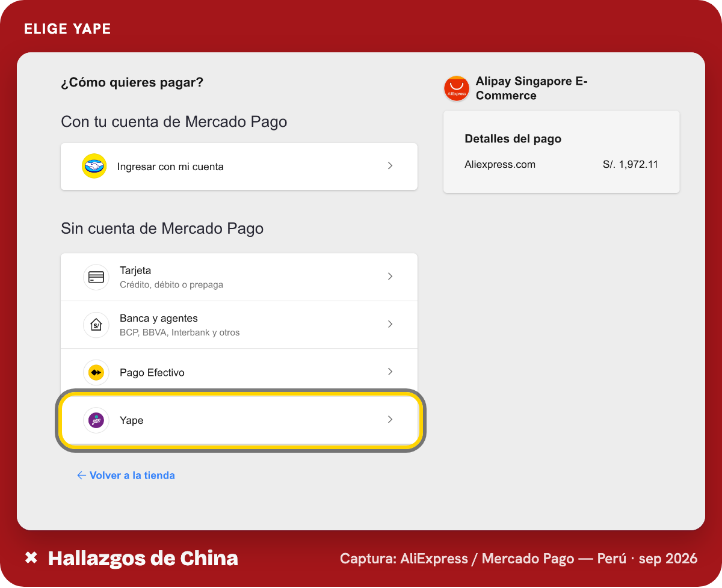Click the Crédito, débito o prepaga subtitle
Screen dimensions: 722x588
(171, 284)
